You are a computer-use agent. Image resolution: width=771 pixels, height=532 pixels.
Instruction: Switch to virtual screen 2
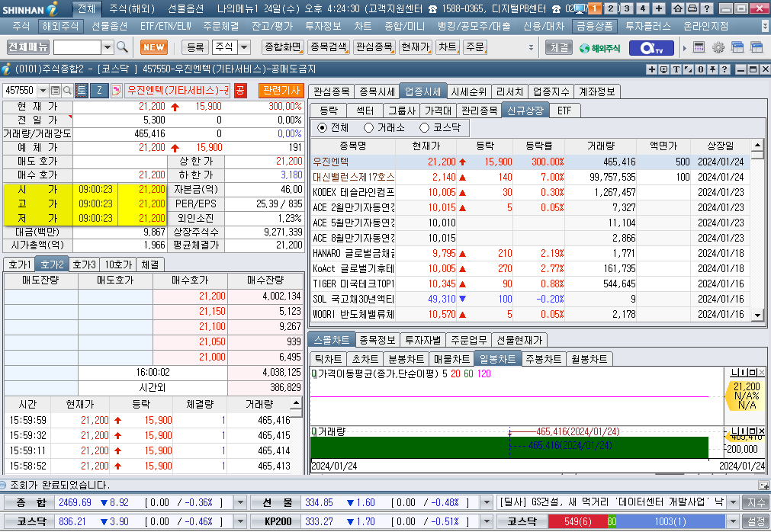tap(611, 8)
